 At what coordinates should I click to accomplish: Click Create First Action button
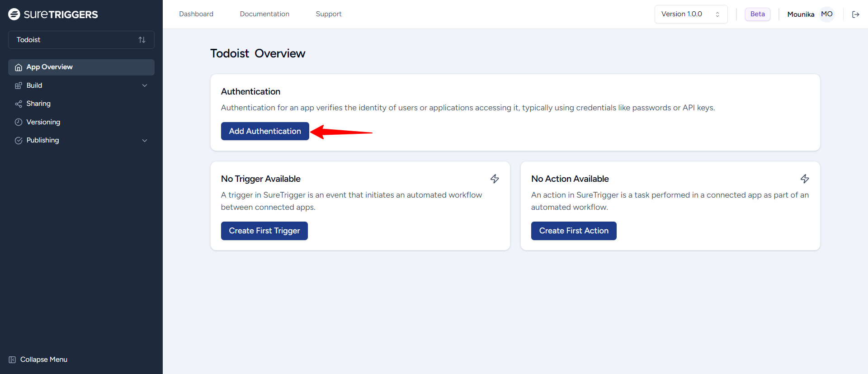tap(574, 231)
